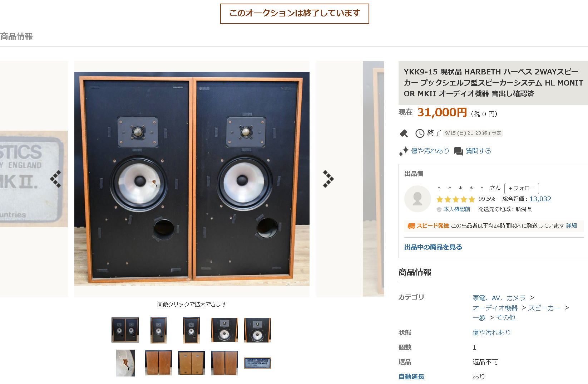This screenshot has height=384, width=588.
Task: Select オーディオ機器 category breadcrumb
Action: coord(495,308)
